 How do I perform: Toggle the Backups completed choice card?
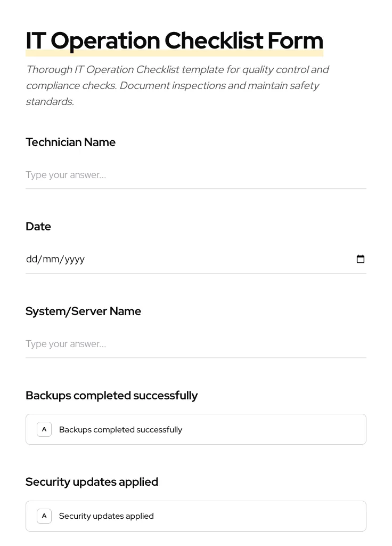click(x=196, y=429)
